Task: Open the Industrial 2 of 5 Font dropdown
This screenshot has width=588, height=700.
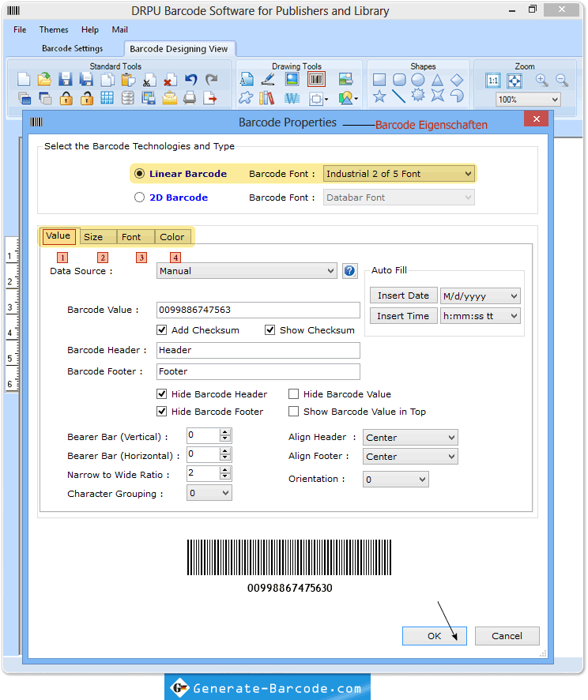Action: 398,174
